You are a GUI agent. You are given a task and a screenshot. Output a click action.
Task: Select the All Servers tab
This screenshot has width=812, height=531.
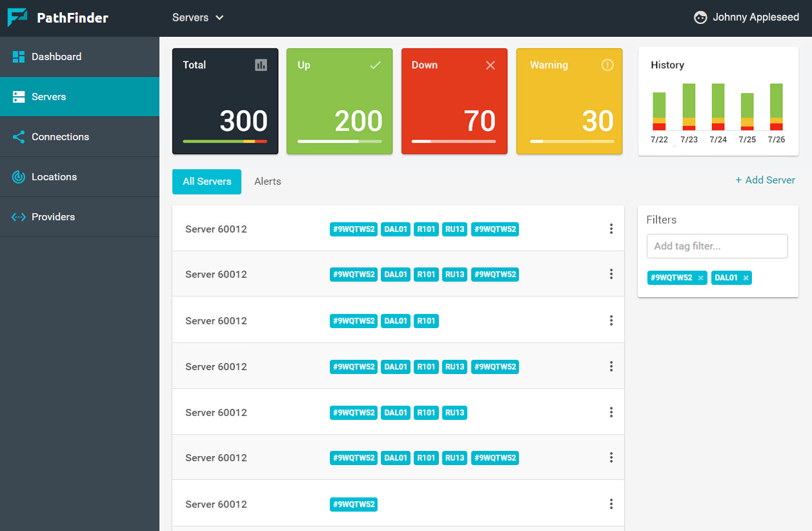[x=207, y=182]
